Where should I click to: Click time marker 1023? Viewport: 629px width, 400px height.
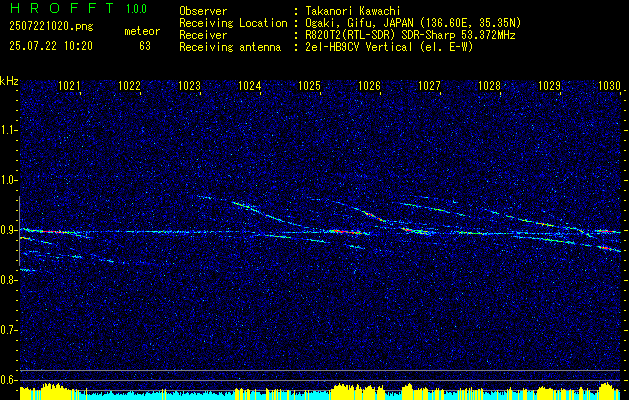189,85
